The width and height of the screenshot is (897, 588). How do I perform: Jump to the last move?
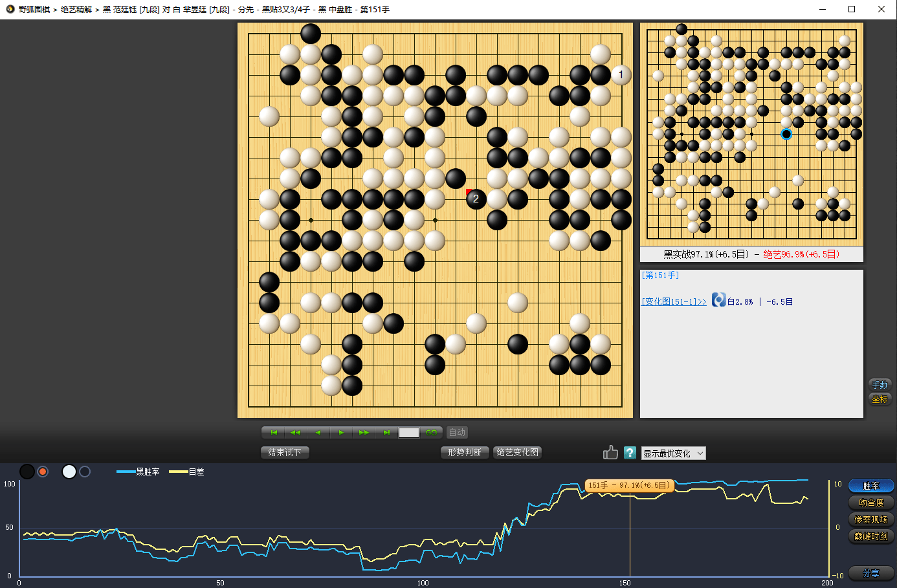tap(386, 433)
